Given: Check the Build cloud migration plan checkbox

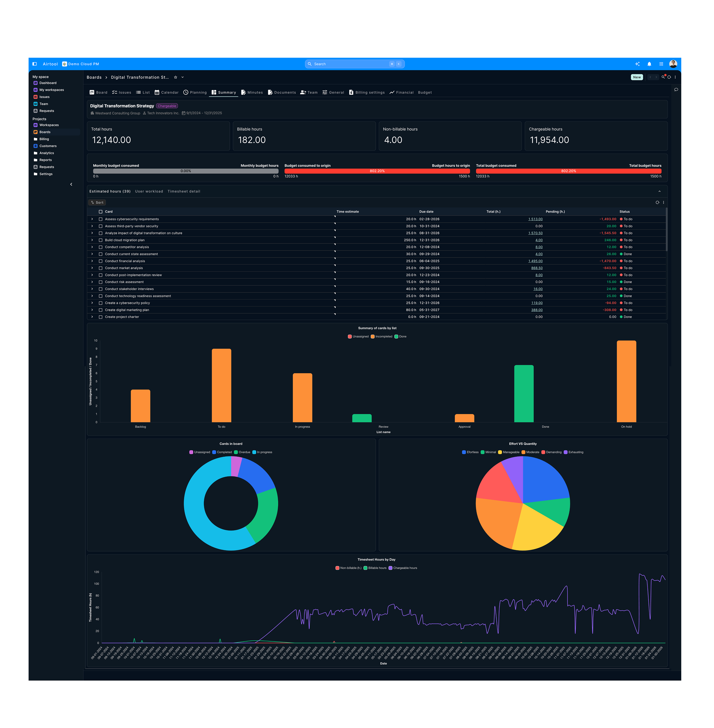Looking at the screenshot, I should tap(101, 240).
